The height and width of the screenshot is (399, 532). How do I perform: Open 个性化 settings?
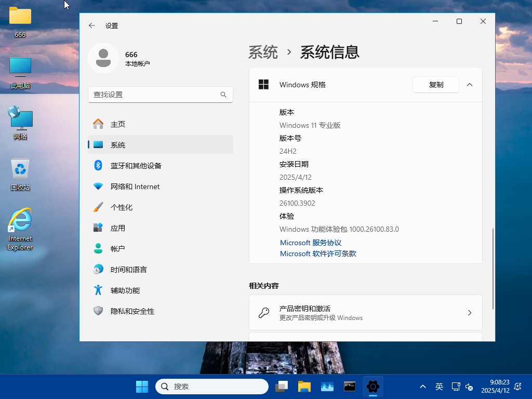coord(160,207)
